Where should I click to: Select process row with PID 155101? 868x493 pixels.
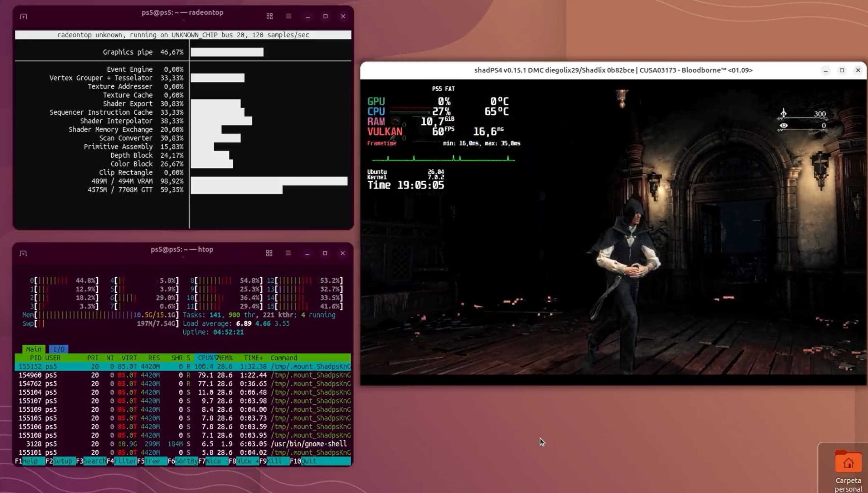183,452
